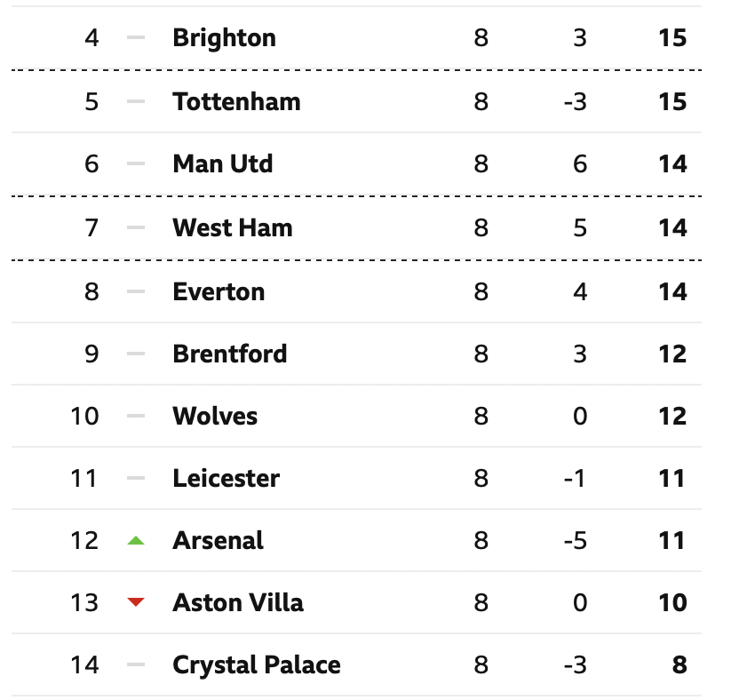Click Everton's no-movement dash indicator
The width and height of the screenshot is (755, 700).
(136, 291)
